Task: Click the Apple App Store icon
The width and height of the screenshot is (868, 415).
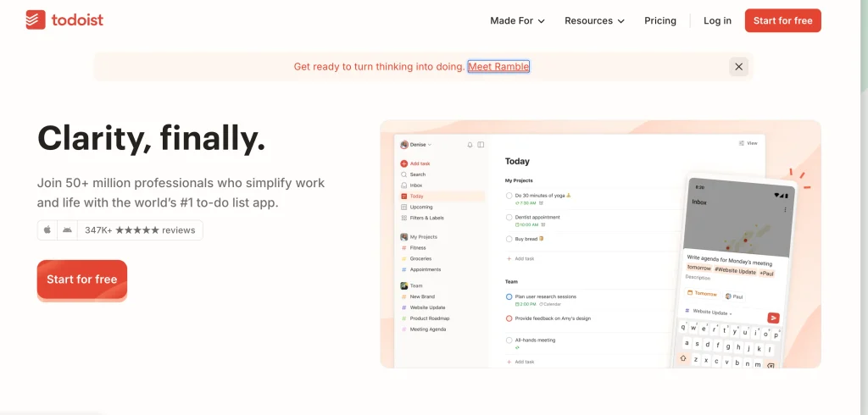Action: pyautogui.click(x=47, y=230)
